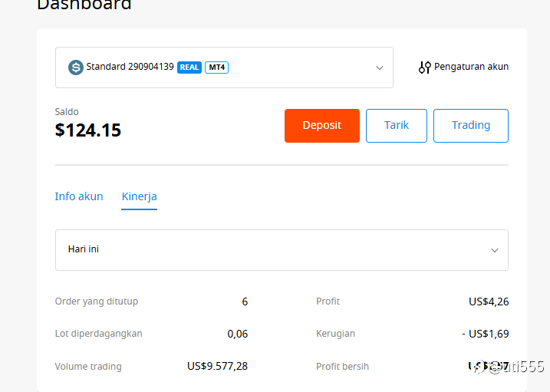
Task: Click the chevron in Hari ini box
Action: tap(494, 250)
